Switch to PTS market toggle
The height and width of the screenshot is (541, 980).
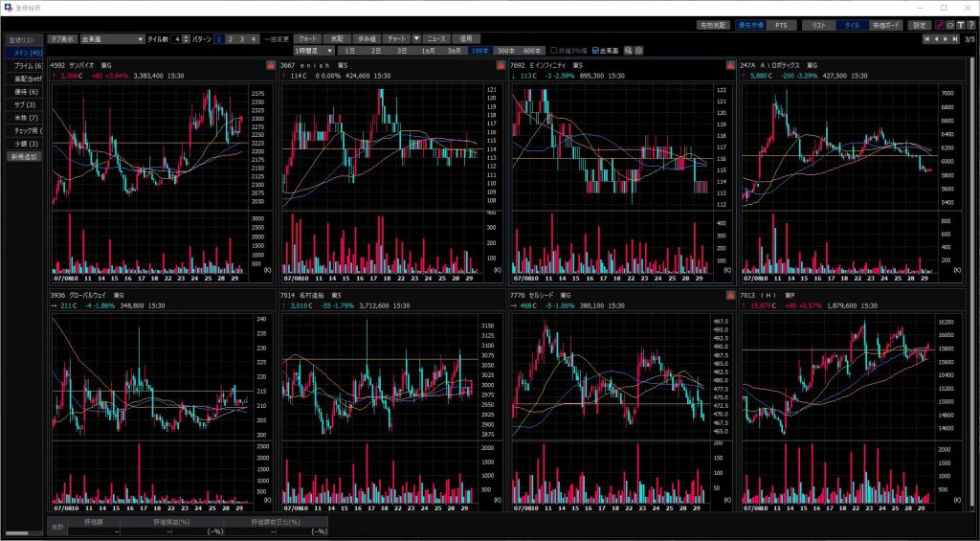(781, 25)
